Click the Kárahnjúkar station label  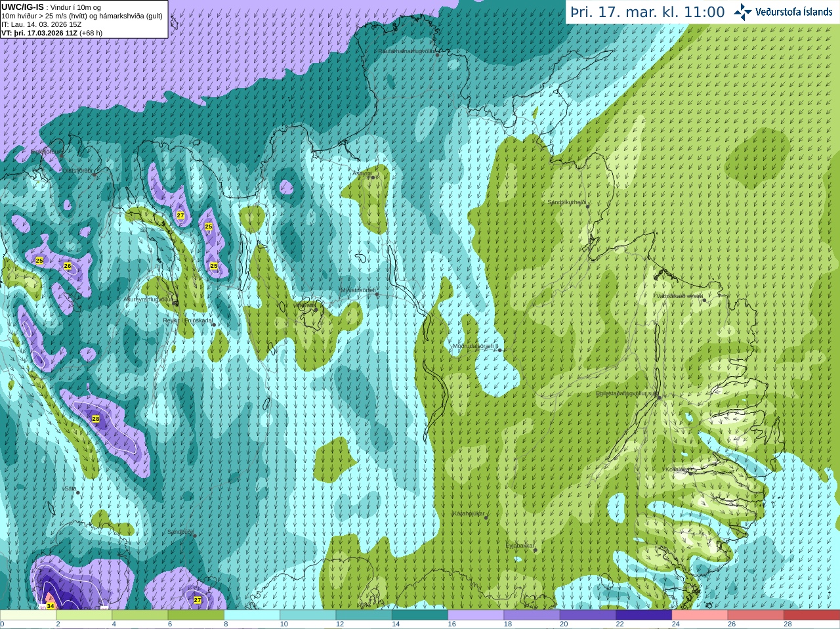coord(469,513)
